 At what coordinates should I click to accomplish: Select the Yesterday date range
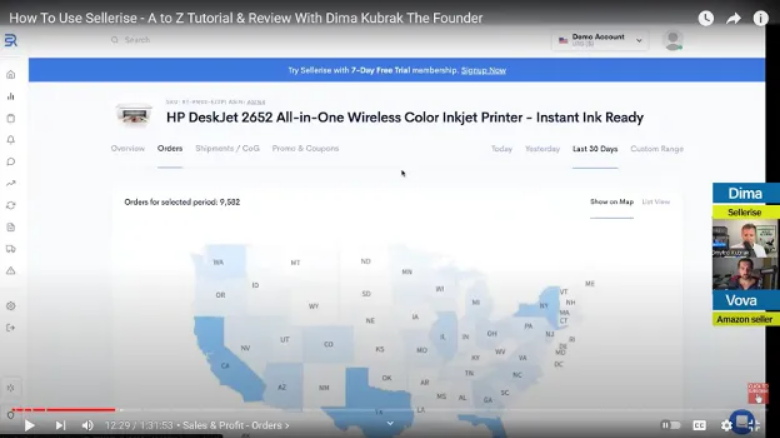542,149
